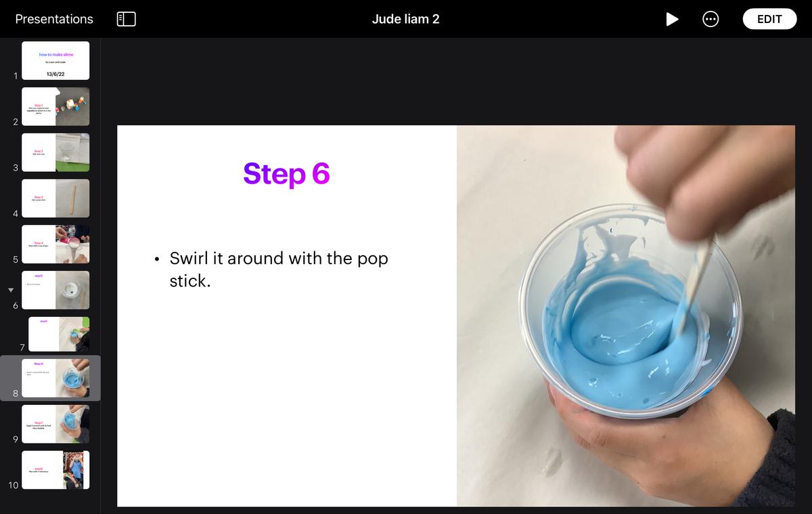Select slide 1 title thumbnail
812x514 pixels.
point(55,60)
